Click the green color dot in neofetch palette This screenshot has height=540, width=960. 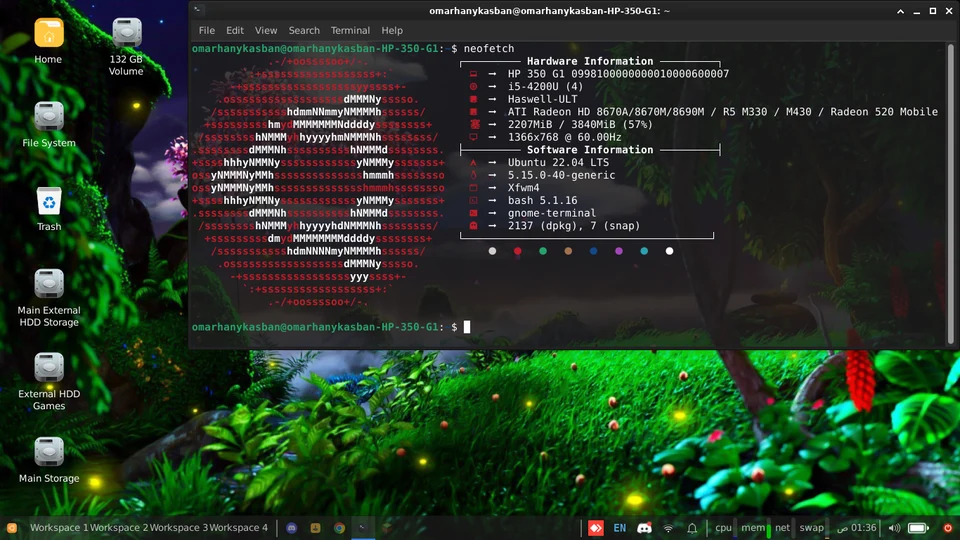(542, 251)
